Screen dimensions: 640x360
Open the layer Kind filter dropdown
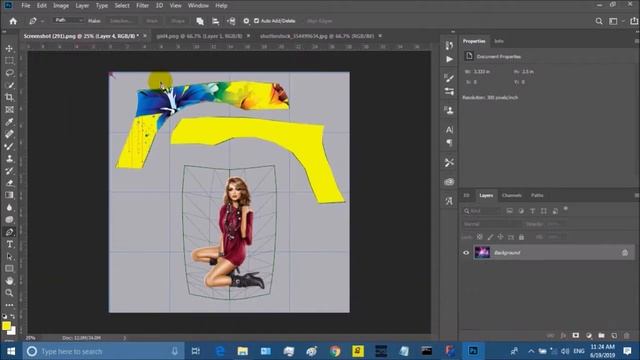tap(482, 211)
